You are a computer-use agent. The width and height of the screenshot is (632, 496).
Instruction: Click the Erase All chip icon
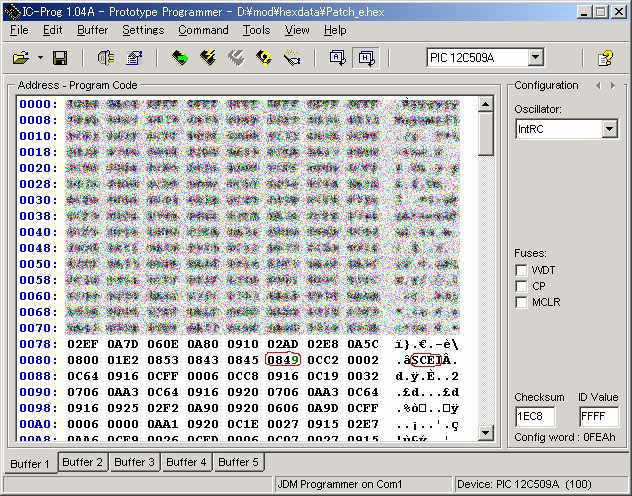point(264,58)
